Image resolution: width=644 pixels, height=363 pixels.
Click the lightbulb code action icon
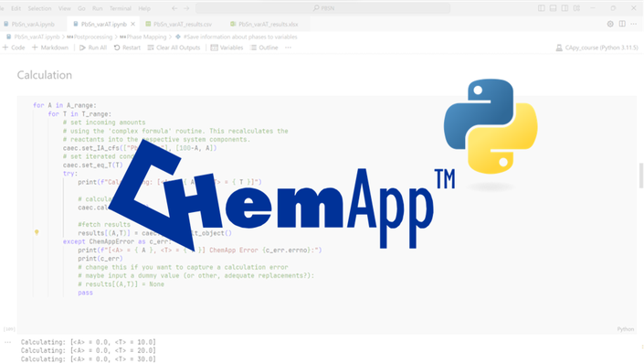click(x=37, y=232)
